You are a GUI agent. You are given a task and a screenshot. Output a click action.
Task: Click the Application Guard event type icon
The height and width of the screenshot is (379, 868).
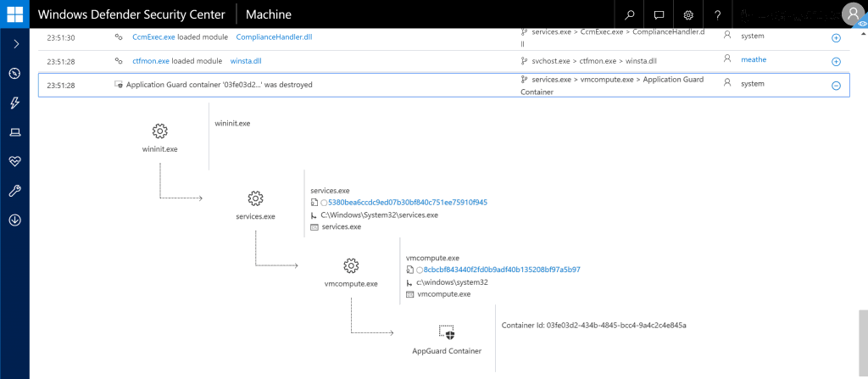click(x=118, y=85)
